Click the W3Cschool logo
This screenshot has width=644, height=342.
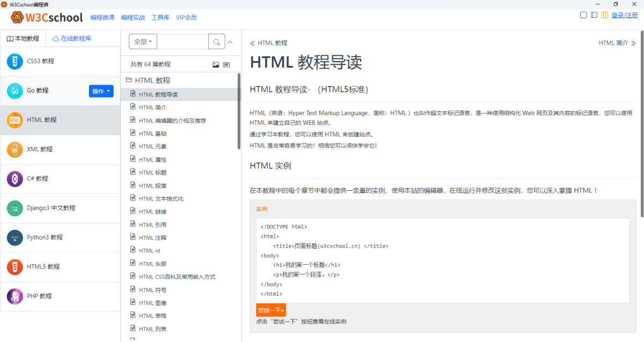(x=47, y=18)
